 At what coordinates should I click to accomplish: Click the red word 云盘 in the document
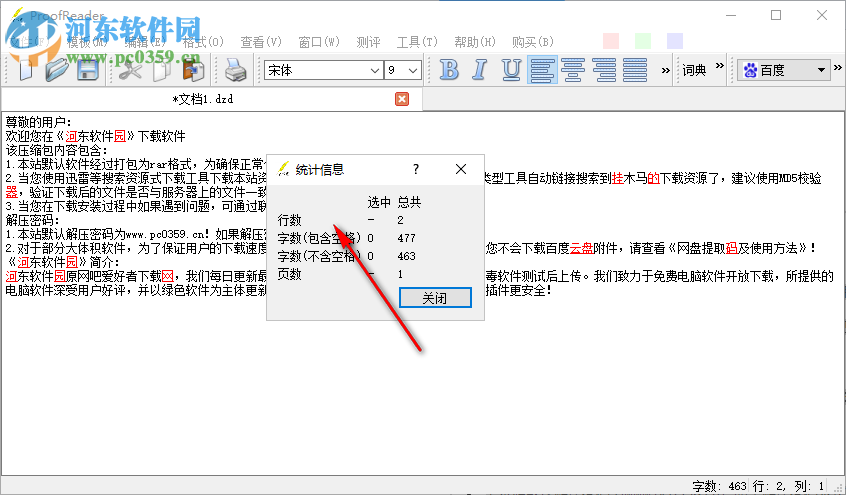581,248
